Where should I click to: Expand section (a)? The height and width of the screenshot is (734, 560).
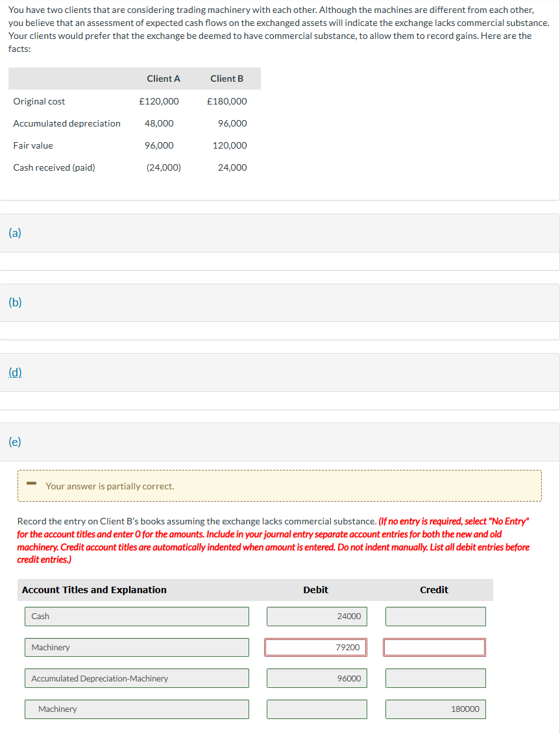(15, 232)
